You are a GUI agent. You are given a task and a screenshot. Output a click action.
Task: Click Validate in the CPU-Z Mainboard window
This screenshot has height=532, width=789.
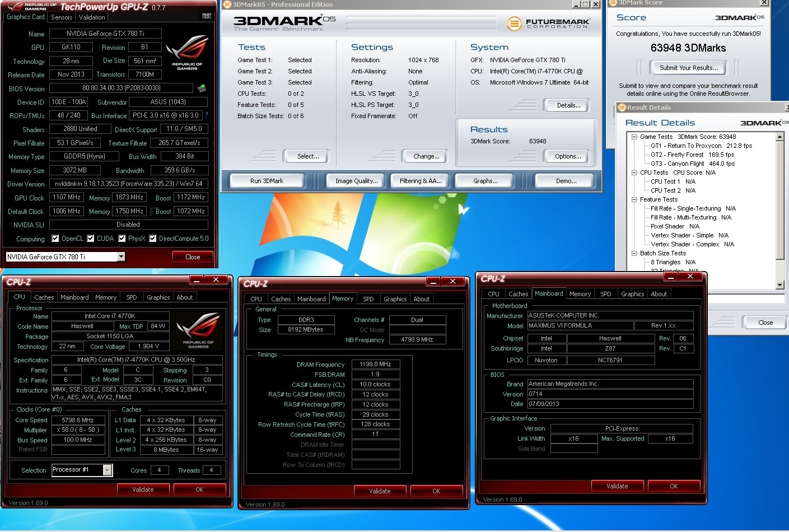pos(617,486)
